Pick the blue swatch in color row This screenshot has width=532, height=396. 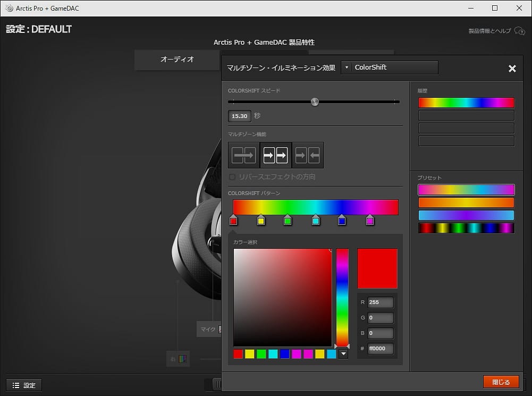tap(285, 354)
